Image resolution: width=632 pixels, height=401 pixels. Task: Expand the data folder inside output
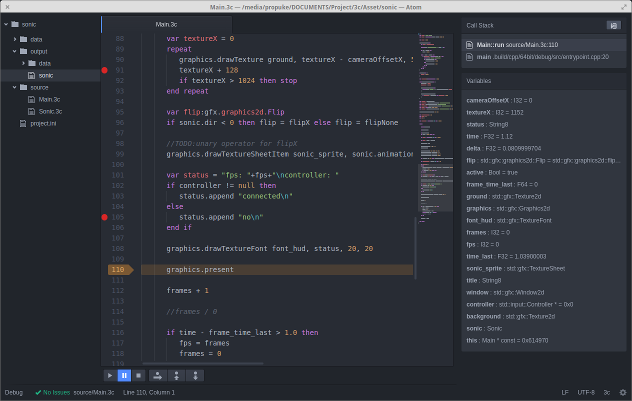[23, 64]
